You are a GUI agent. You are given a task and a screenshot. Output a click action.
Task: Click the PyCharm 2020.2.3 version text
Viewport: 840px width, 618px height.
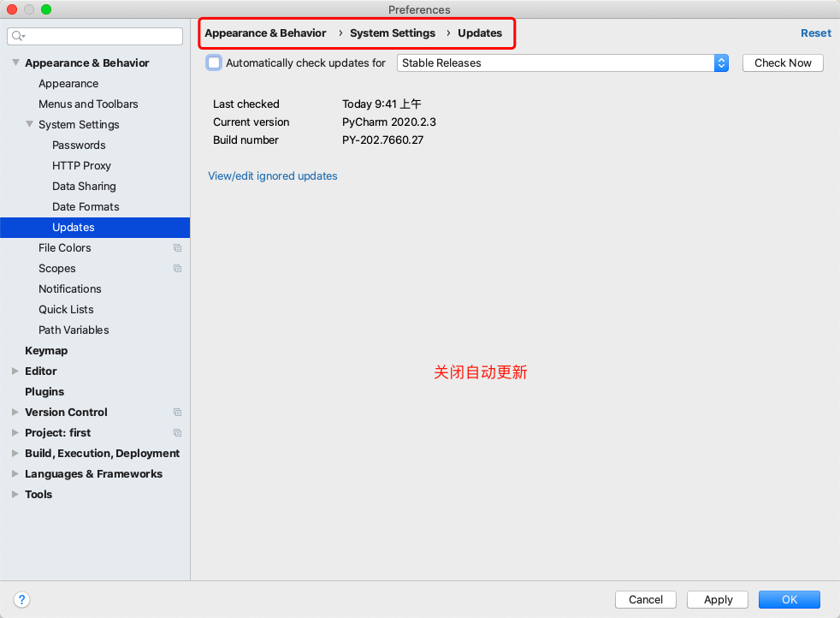(389, 122)
